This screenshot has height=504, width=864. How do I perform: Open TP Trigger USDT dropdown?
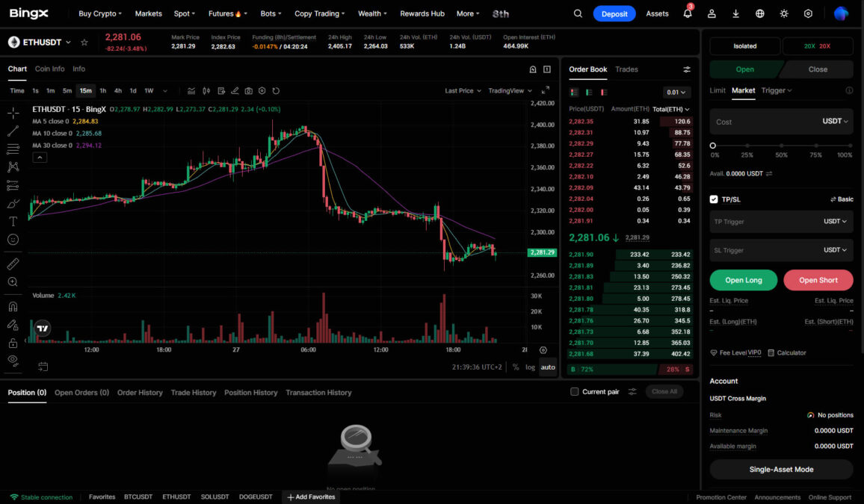coord(835,221)
